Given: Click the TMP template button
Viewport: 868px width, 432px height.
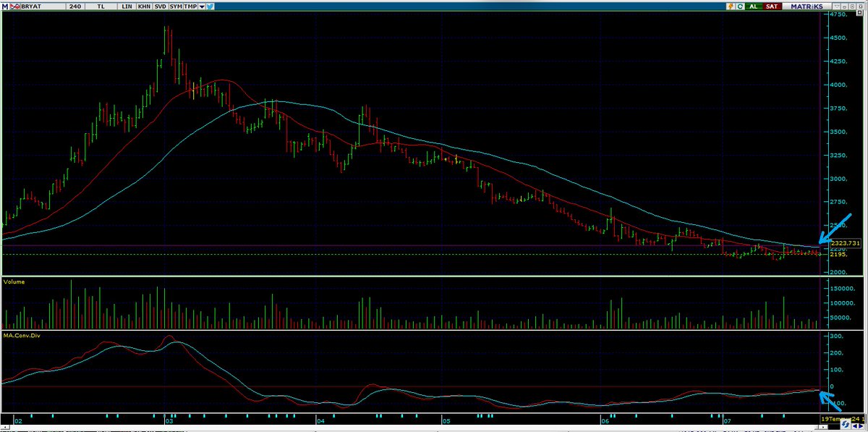Looking at the screenshot, I should tap(190, 7).
